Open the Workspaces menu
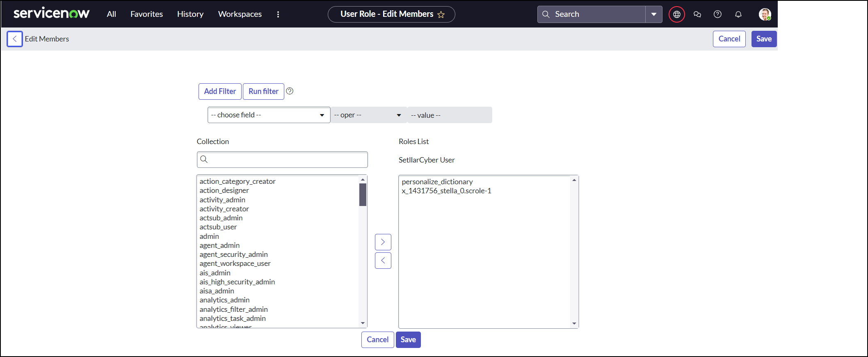 (x=240, y=14)
